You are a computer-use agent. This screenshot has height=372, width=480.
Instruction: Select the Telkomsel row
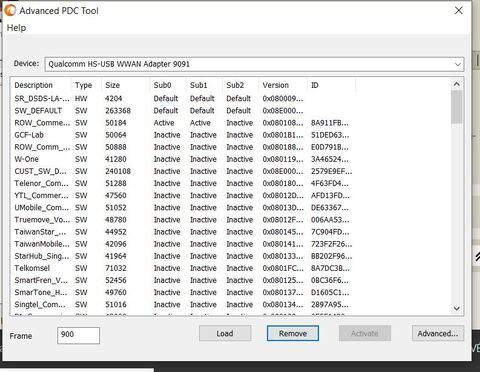coord(183,268)
